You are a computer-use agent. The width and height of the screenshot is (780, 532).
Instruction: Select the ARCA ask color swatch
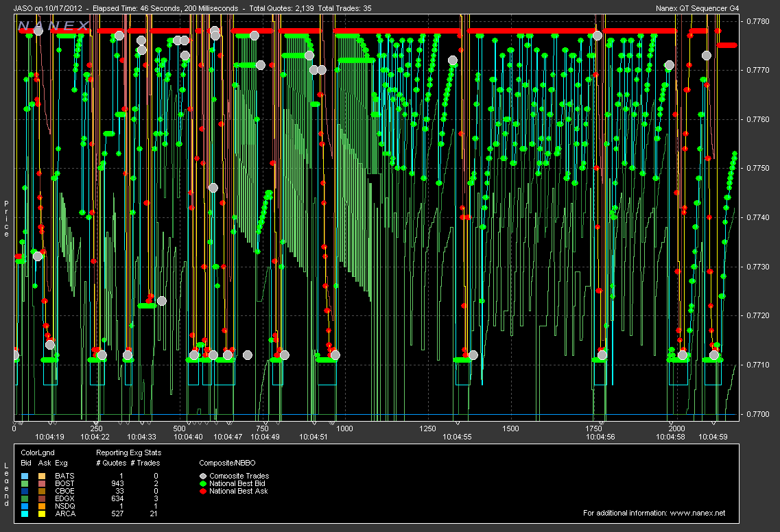tap(43, 513)
